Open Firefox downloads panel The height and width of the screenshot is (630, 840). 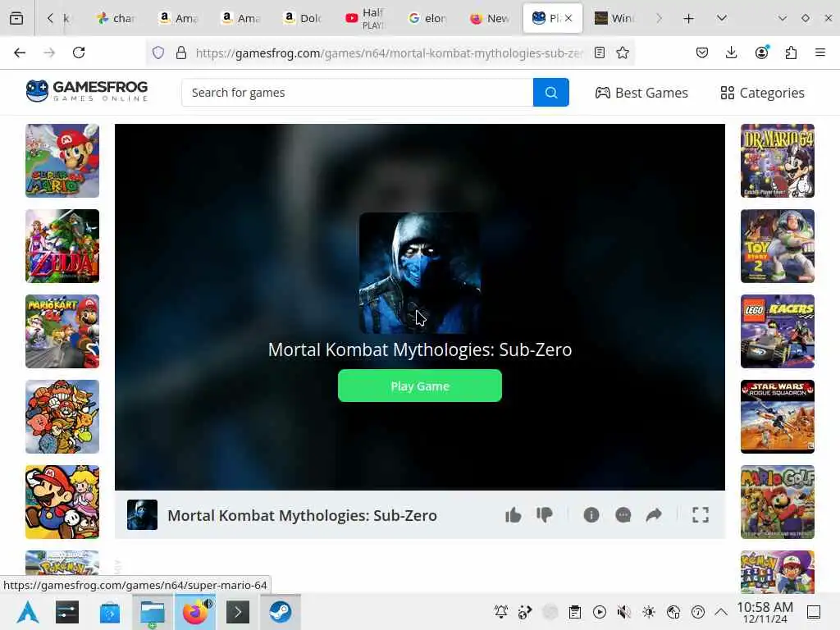(731, 52)
